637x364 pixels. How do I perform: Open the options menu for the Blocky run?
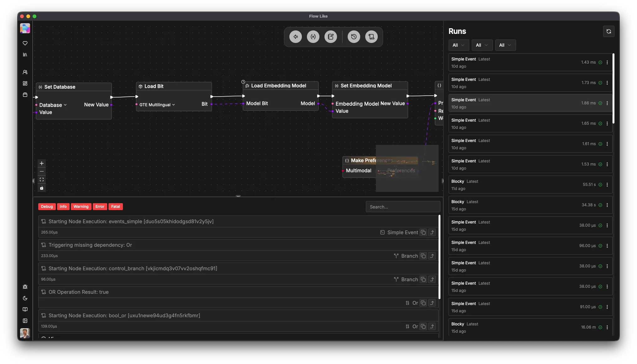607,185
